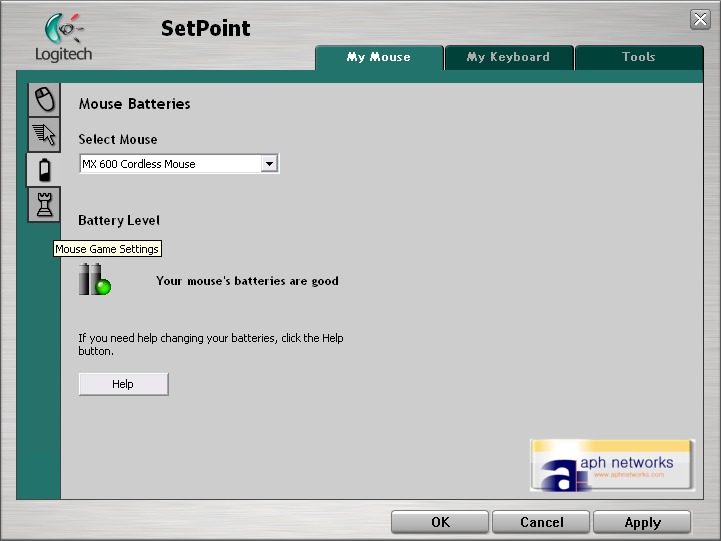Click the Logitech logo
The height and width of the screenshot is (541, 721).
(63, 38)
